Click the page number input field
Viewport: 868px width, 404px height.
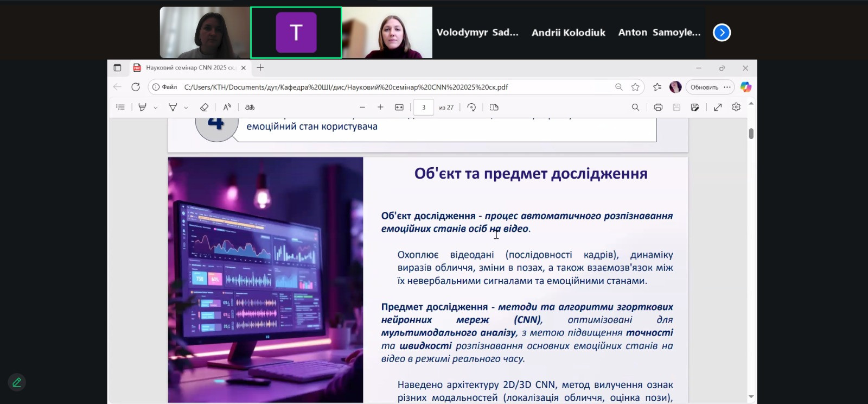(x=424, y=108)
